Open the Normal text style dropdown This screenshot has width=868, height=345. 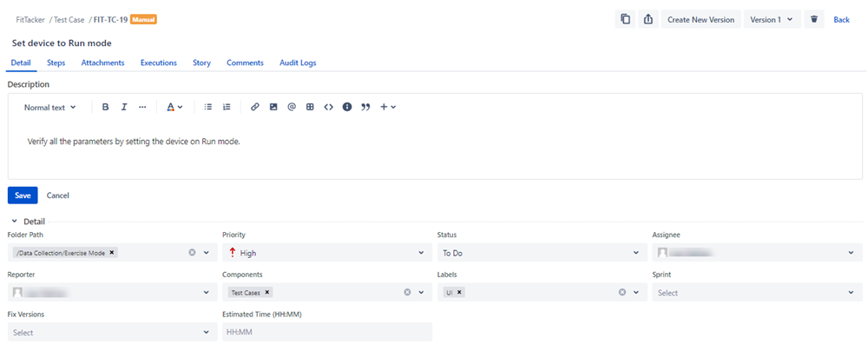click(x=49, y=108)
